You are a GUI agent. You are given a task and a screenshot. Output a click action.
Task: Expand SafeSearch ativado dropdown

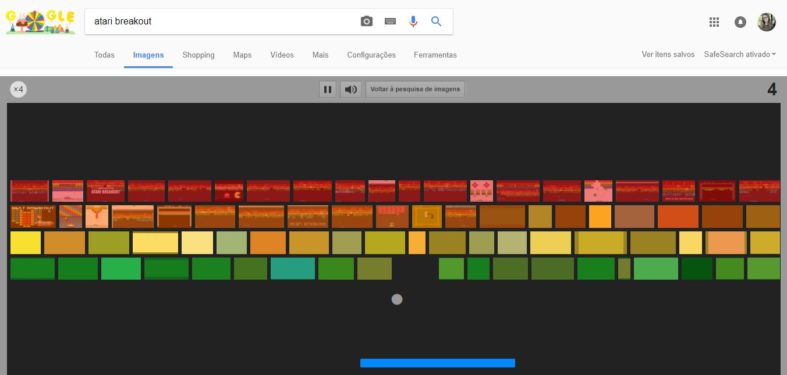[740, 54]
